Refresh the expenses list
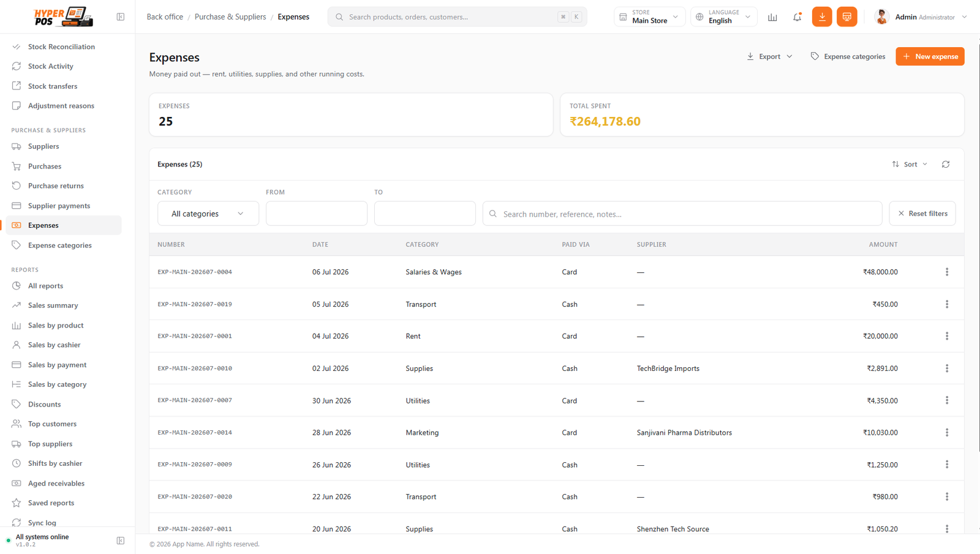980x554 pixels. click(x=946, y=164)
